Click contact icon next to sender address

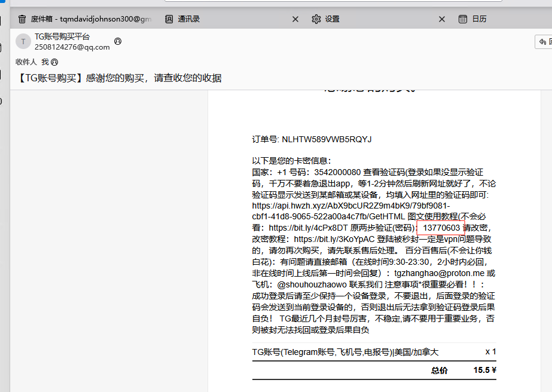click(x=118, y=41)
